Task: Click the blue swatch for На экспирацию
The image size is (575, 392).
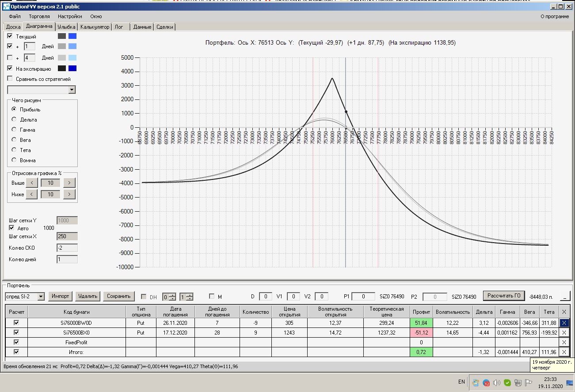Action: (72, 69)
